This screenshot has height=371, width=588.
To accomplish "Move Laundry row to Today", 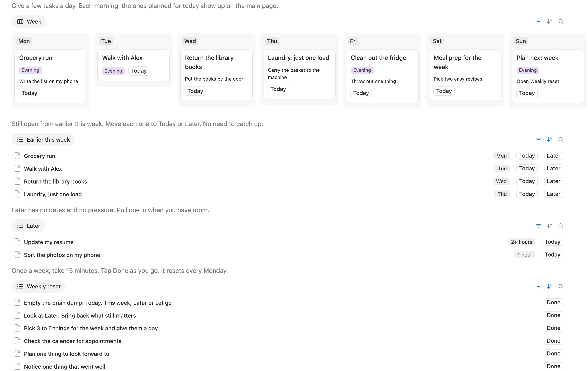I will (527, 194).
